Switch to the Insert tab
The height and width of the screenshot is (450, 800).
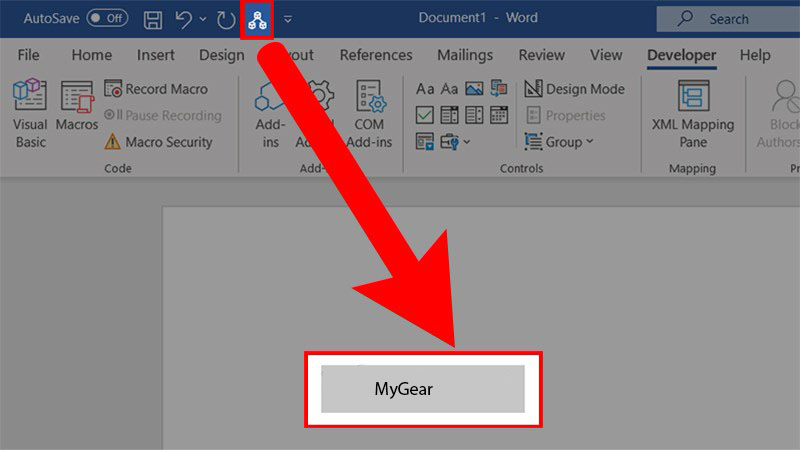click(155, 55)
